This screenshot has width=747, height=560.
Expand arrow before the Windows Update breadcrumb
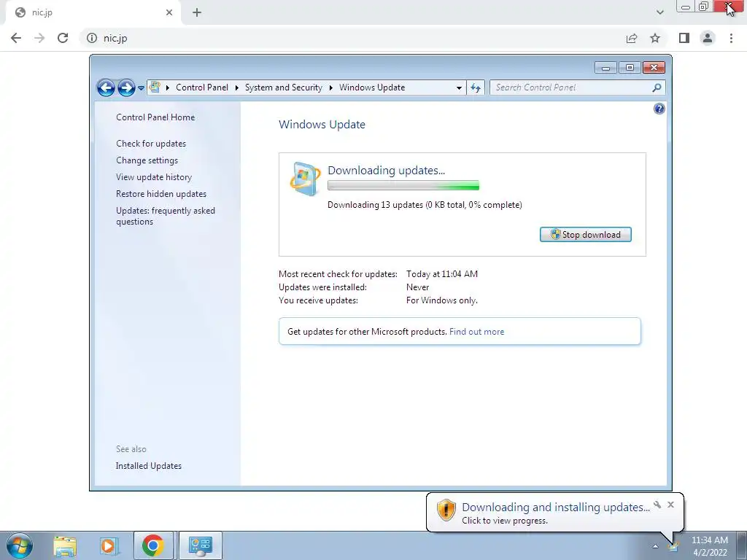(331, 87)
